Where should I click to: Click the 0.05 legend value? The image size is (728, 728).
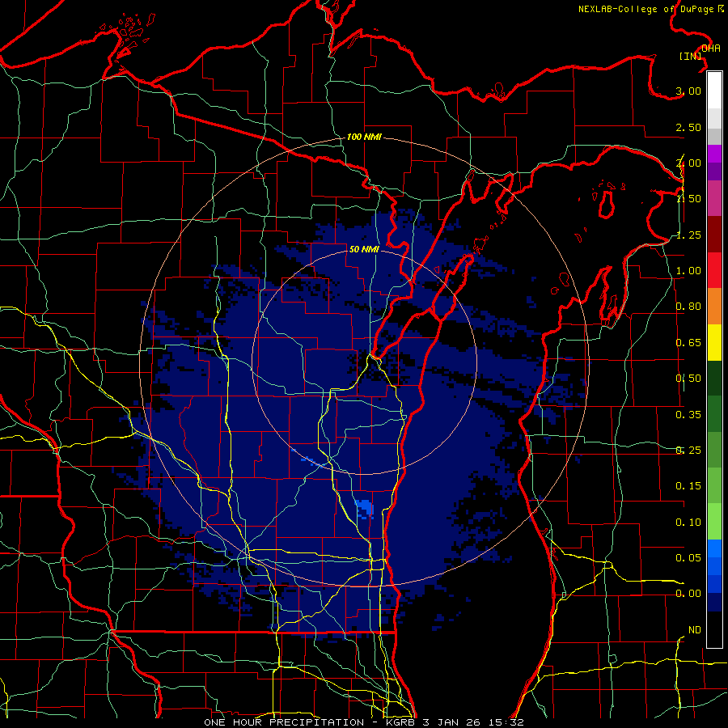688,557
